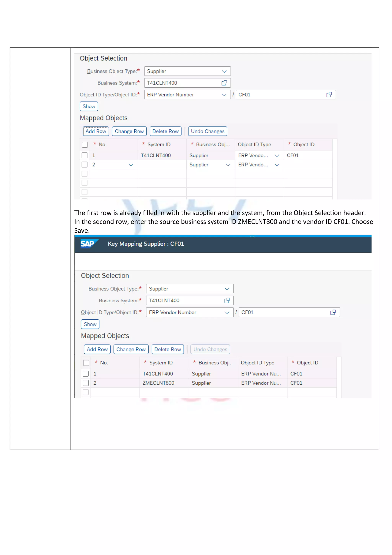Expand lower ERP Vendor Number dropdown

(x=227, y=313)
